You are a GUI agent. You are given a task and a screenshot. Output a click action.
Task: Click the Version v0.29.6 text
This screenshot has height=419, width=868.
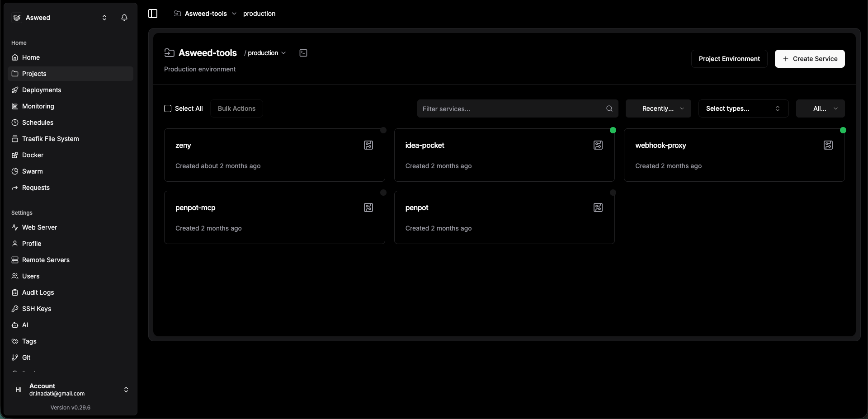tap(71, 408)
